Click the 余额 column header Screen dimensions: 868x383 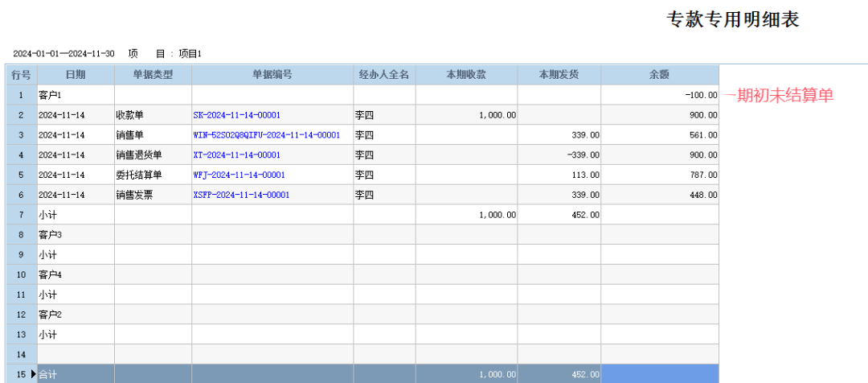click(x=660, y=75)
